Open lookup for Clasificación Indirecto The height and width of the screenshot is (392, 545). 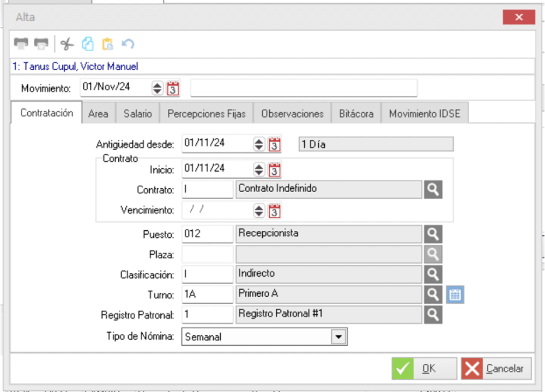point(433,274)
